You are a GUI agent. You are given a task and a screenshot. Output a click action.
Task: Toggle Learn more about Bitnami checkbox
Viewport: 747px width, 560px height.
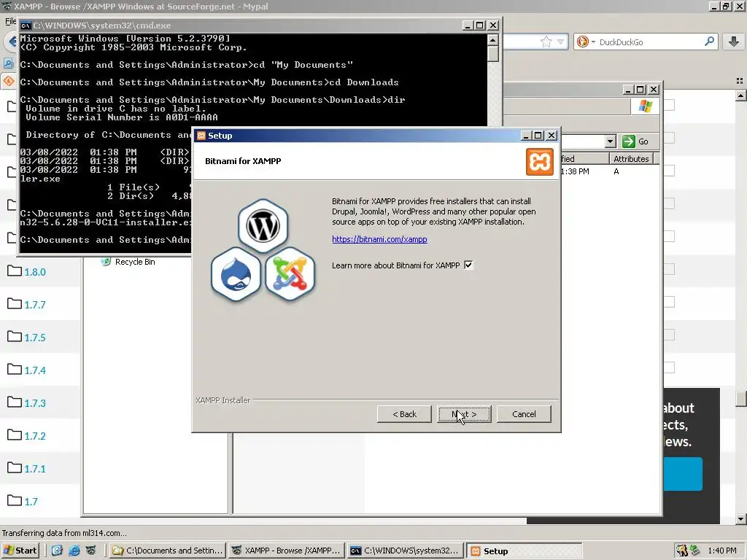469,265
